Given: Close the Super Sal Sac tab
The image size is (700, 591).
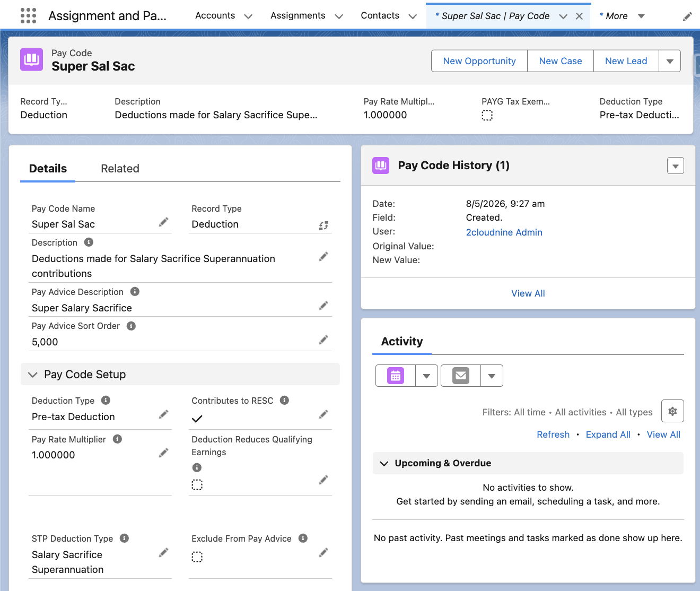Looking at the screenshot, I should point(579,16).
